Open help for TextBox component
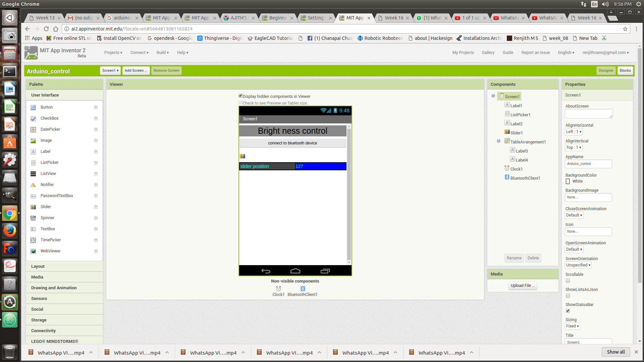This screenshot has height=362, width=644. point(96,229)
